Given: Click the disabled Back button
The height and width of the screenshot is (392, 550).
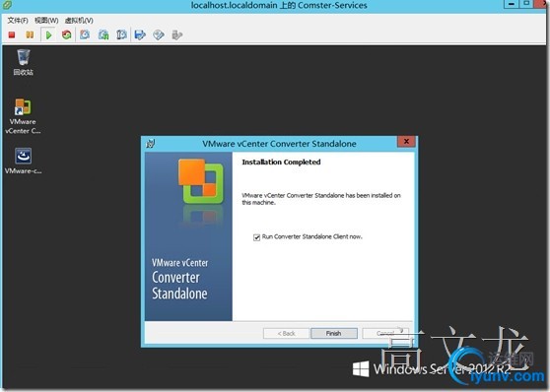Looking at the screenshot, I should click(286, 333).
